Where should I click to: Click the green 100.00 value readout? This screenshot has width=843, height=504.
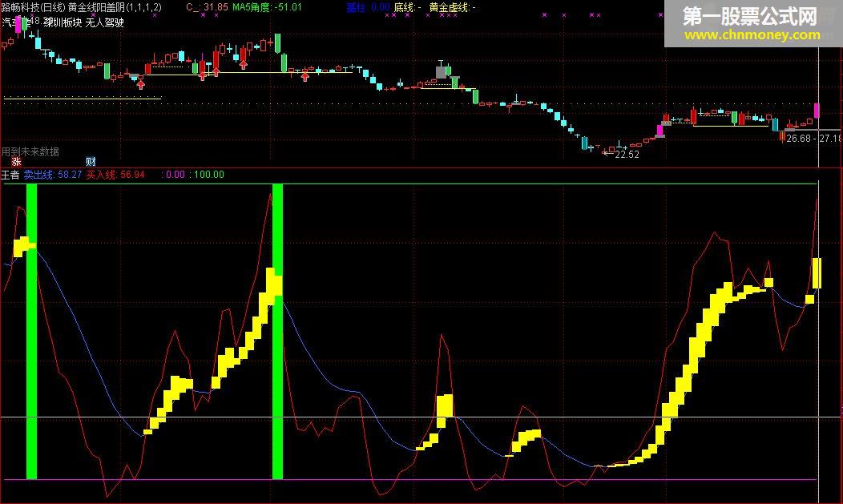tap(209, 175)
